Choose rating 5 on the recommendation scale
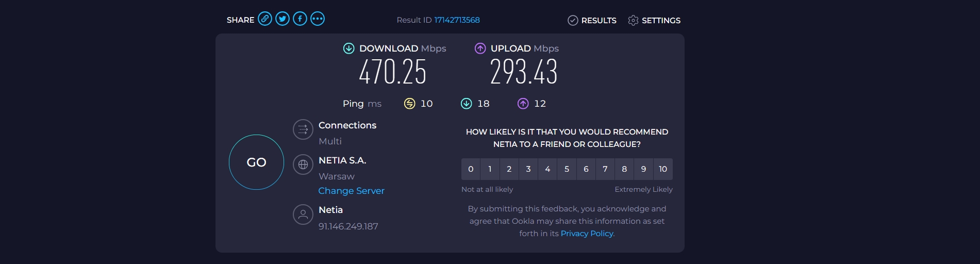This screenshot has height=264, width=980. pos(567,169)
